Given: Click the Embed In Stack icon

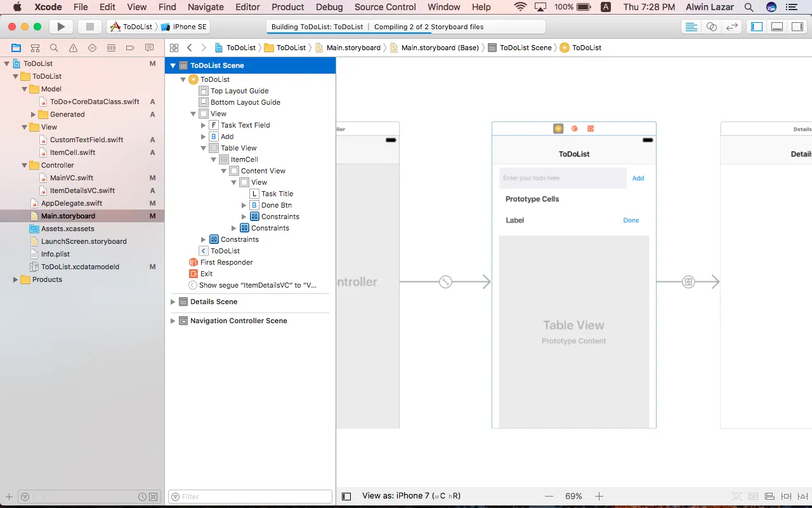Looking at the screenshot, I should coord(754,496).
